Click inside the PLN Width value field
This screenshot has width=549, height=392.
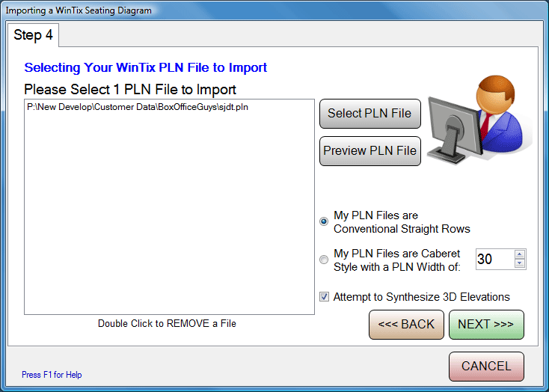click(494, 260)
